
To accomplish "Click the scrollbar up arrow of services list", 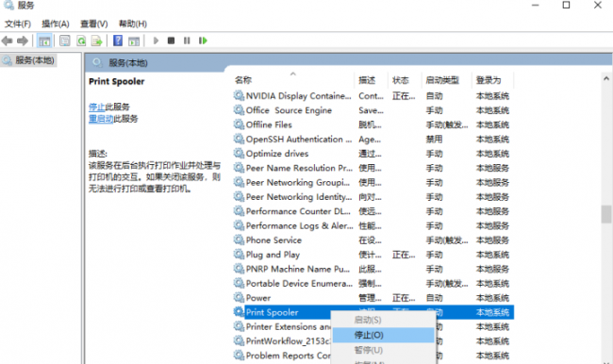I will tap(606, 78).
